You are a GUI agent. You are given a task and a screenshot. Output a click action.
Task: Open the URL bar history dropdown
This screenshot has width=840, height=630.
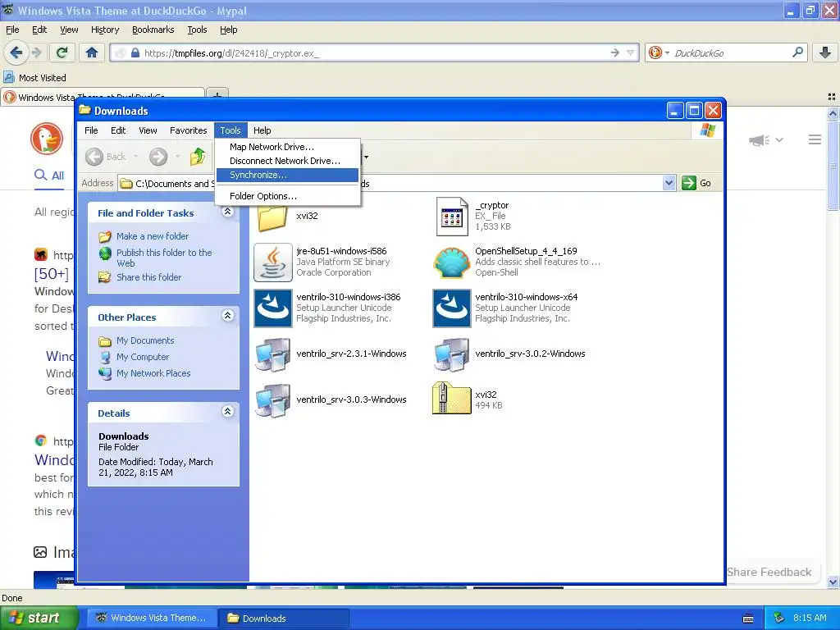pos(631,52)
